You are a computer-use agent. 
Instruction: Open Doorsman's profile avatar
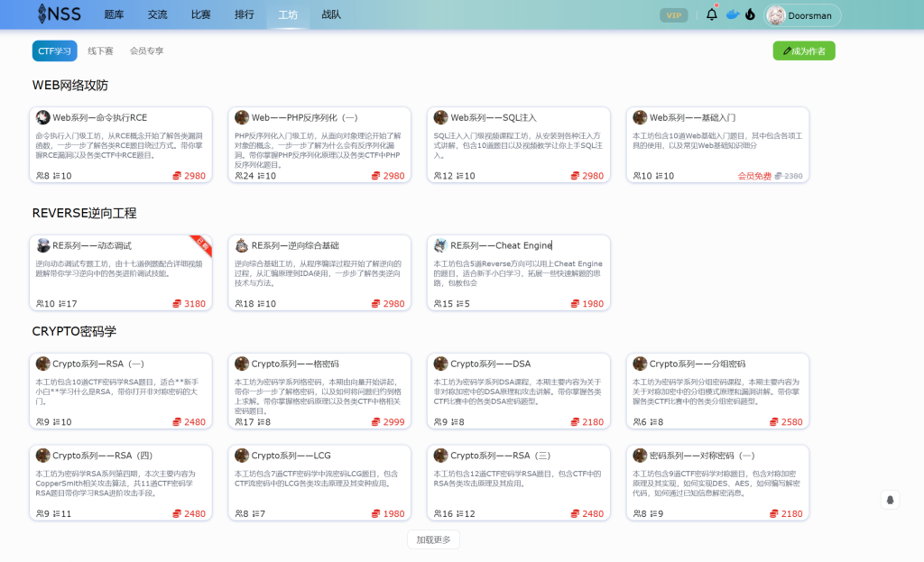778,14
